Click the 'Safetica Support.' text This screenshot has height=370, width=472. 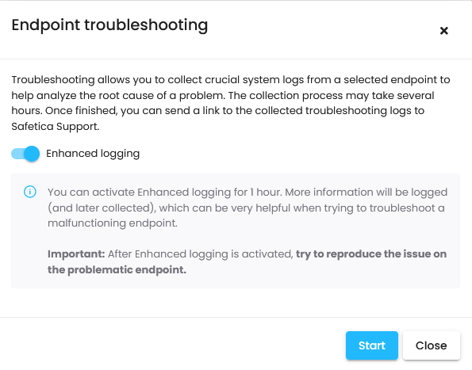click(x=55, y=126)
